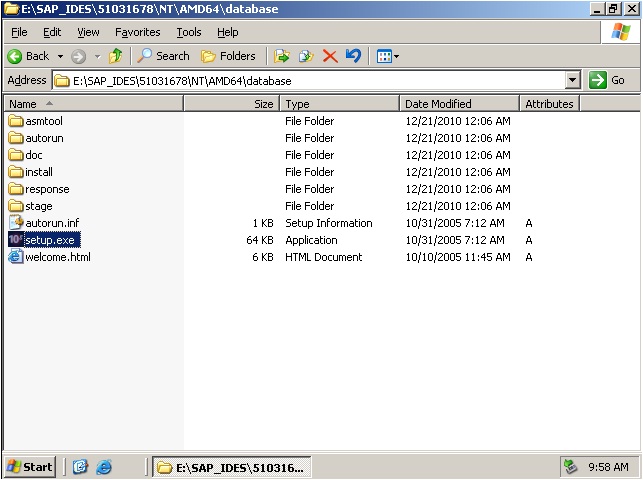Click the red Delete icon
This screenshot has height=480, width=643.
(330, 56)
